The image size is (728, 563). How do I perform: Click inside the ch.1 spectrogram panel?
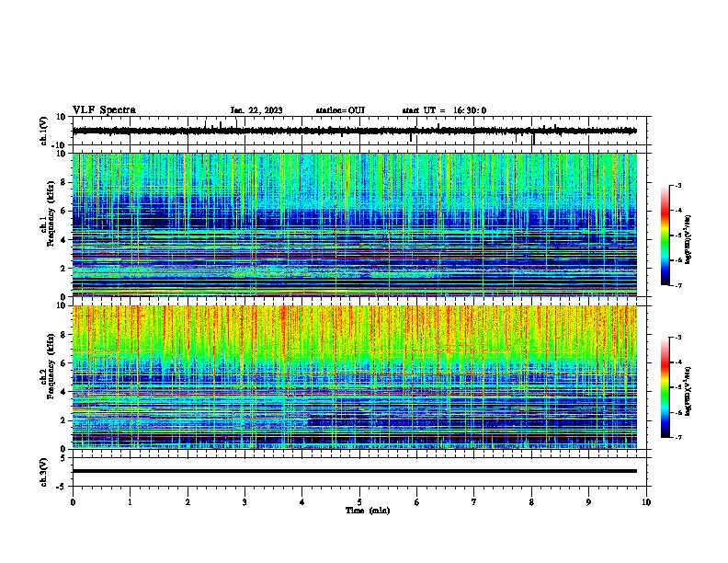point(354,224)
